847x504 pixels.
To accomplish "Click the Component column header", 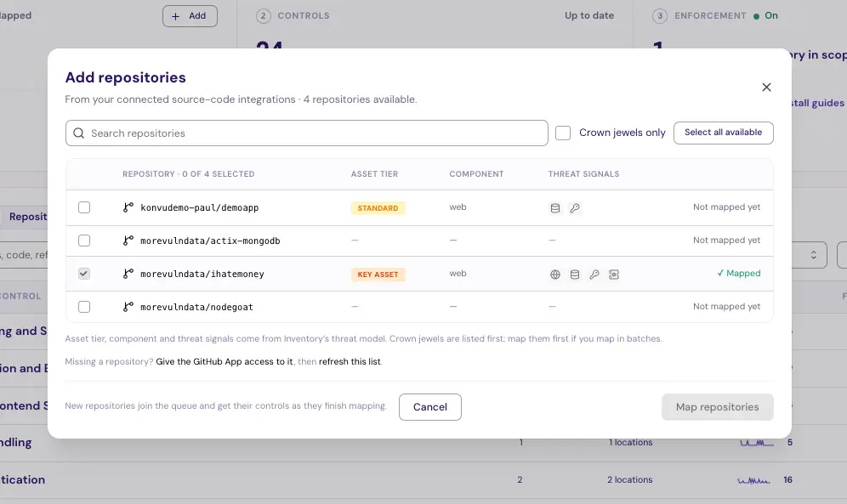I will 476,174.
